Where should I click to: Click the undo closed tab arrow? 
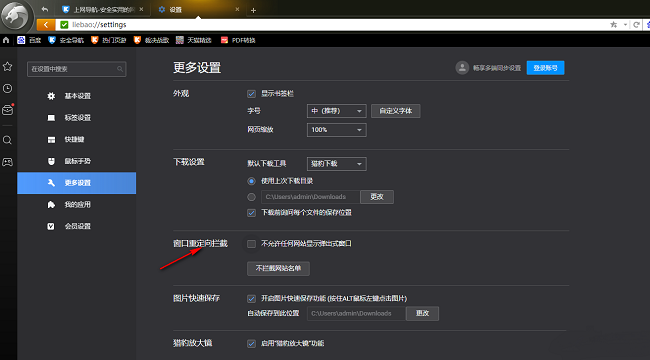click(x=45, y=10)
